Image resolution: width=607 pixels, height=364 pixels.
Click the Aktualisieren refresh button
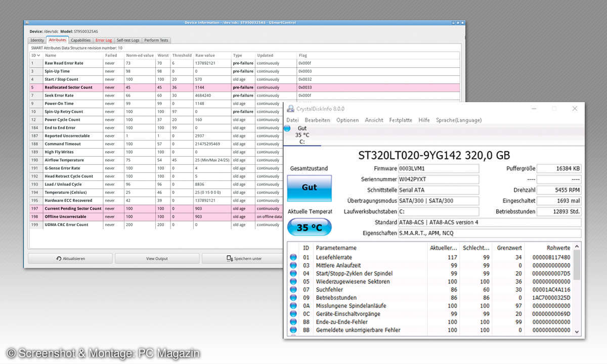click(70, 258)
